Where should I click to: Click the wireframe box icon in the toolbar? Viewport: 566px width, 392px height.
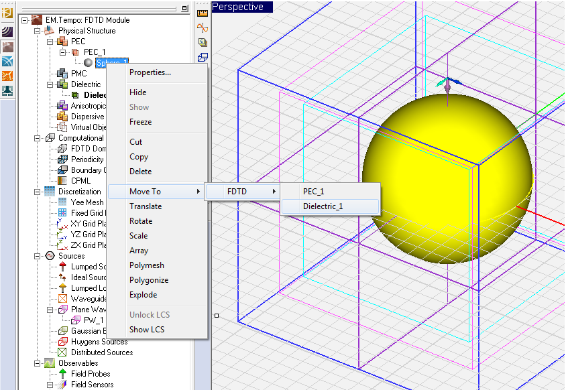click(203, 58)
